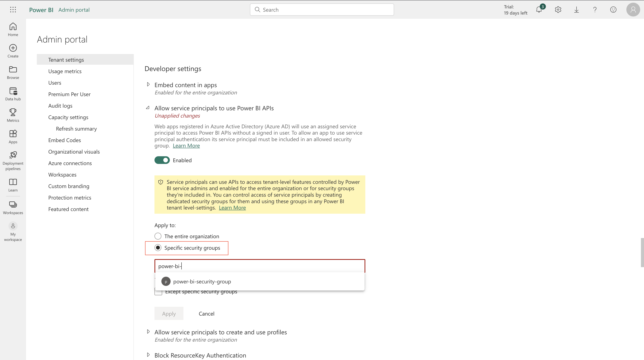Toggle the Enabled switch off
Image resolution: width=644 pixels, height=360 pixels.
click(162, 160)
